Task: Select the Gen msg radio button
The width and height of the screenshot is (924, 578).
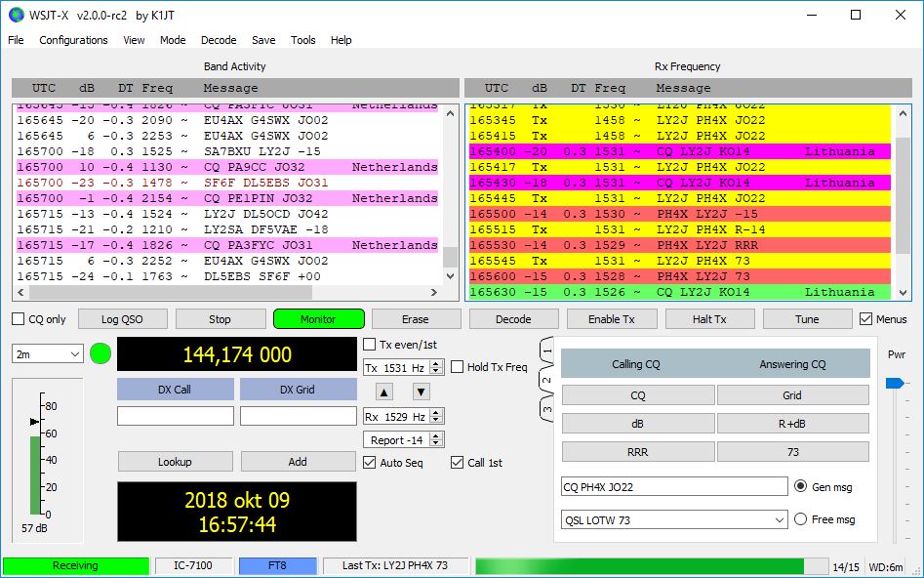Action: [800, 486]
